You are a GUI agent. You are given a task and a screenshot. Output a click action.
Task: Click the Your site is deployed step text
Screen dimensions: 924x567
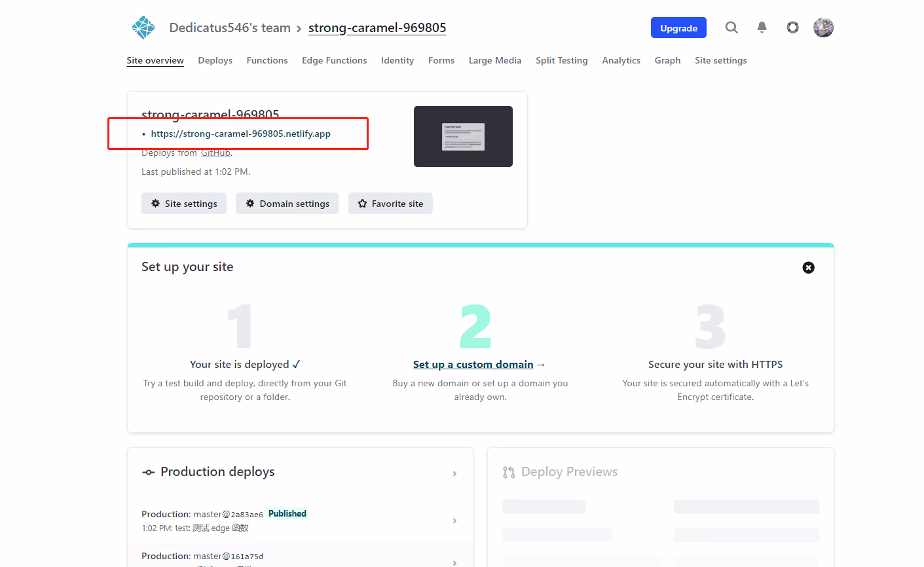(x=245, y=365)
